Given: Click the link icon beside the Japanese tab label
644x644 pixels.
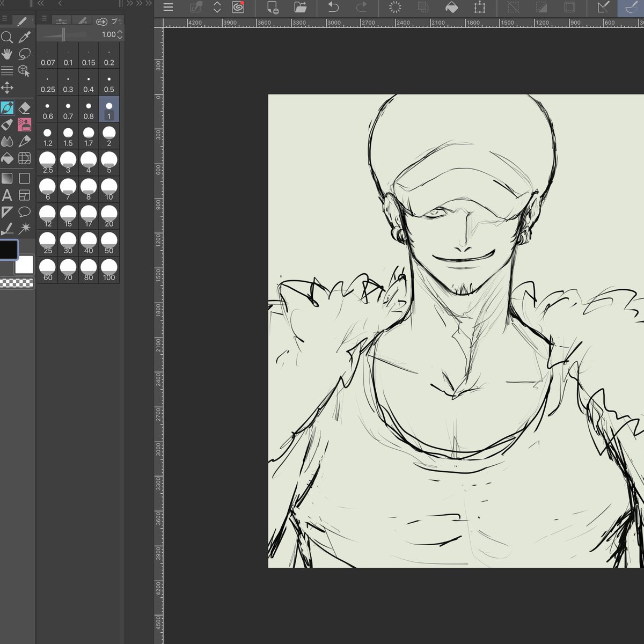Looking at the screenshot, I should point(101,21).
